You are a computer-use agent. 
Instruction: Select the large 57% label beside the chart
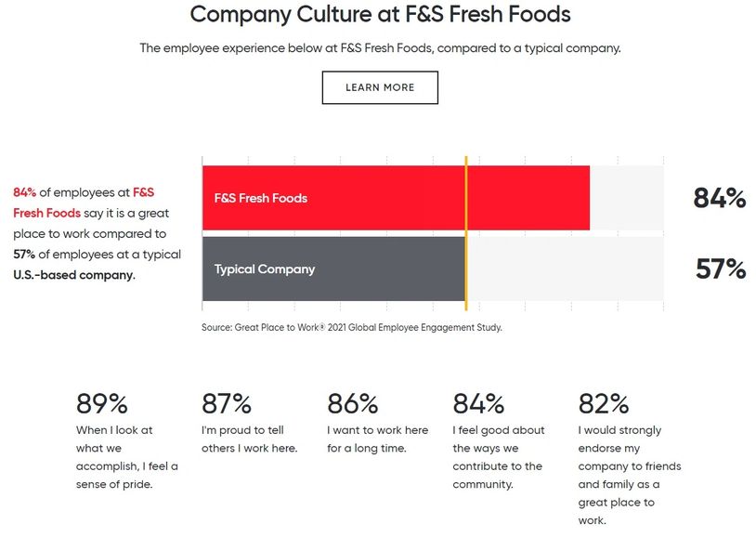721,269
